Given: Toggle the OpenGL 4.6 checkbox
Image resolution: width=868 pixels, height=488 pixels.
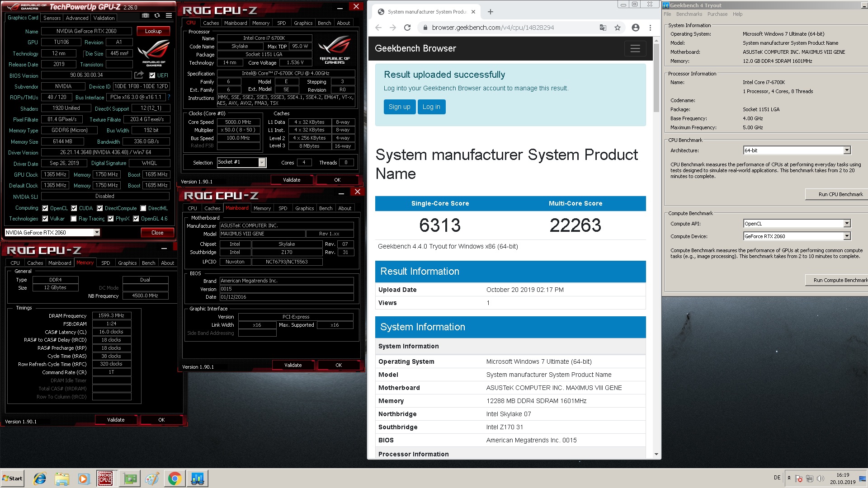Looking at the screenshot, I should coord(136,219).
